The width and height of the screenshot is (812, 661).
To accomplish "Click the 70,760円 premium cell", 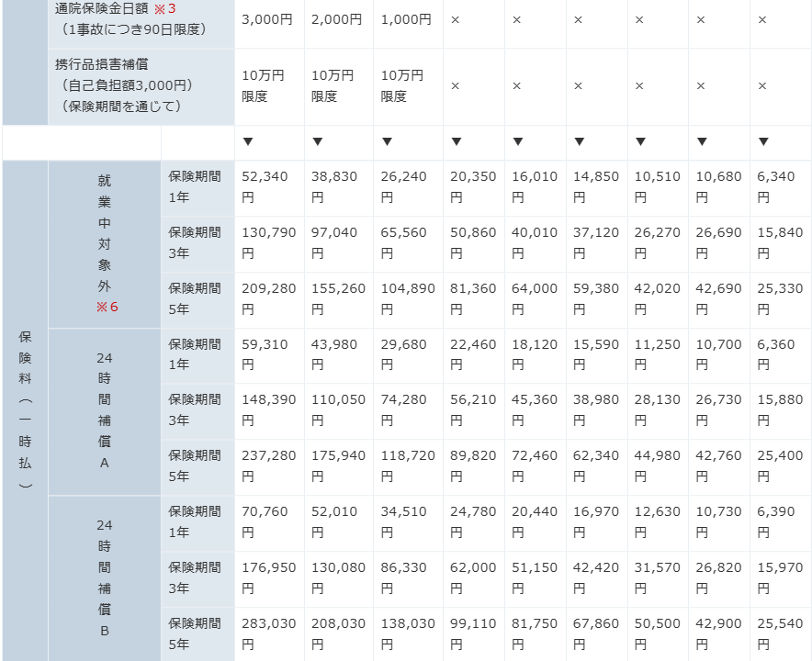I will coord(269,523).
